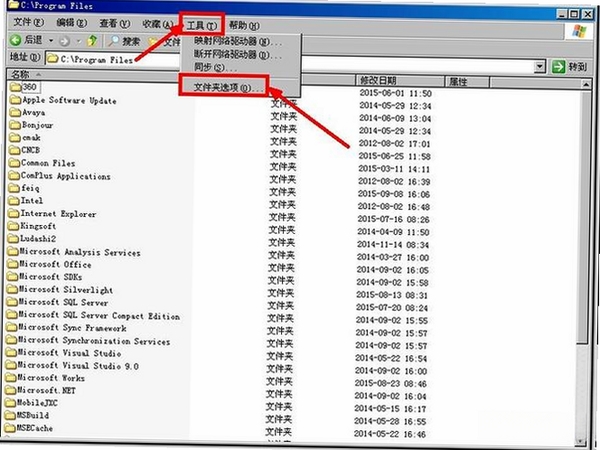
Task: Select the CNCB folder icon
Action: click(x=15, y=150)
